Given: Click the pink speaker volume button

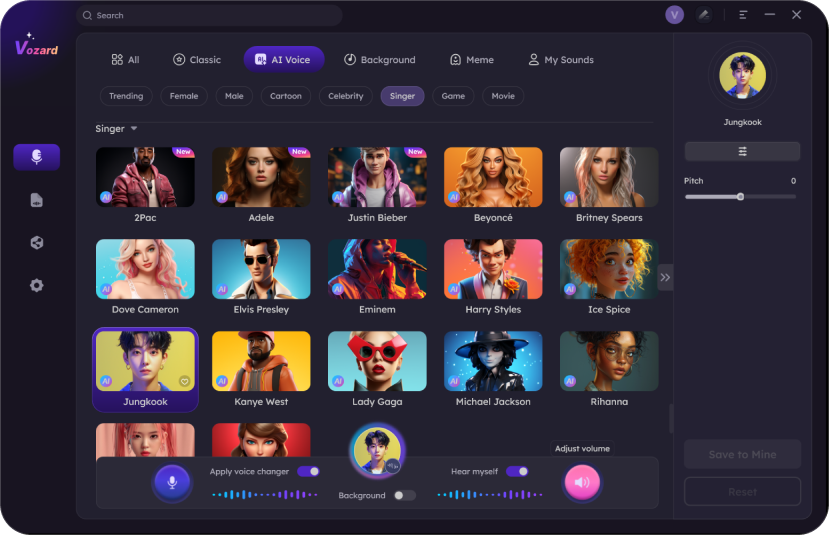Looking at the screenshot, I should 582,483.
